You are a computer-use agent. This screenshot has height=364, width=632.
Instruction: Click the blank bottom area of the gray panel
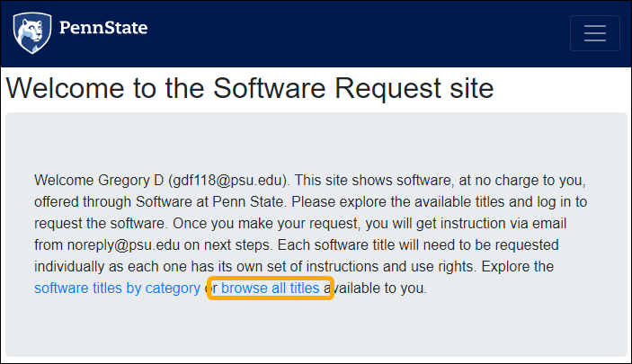315,333
